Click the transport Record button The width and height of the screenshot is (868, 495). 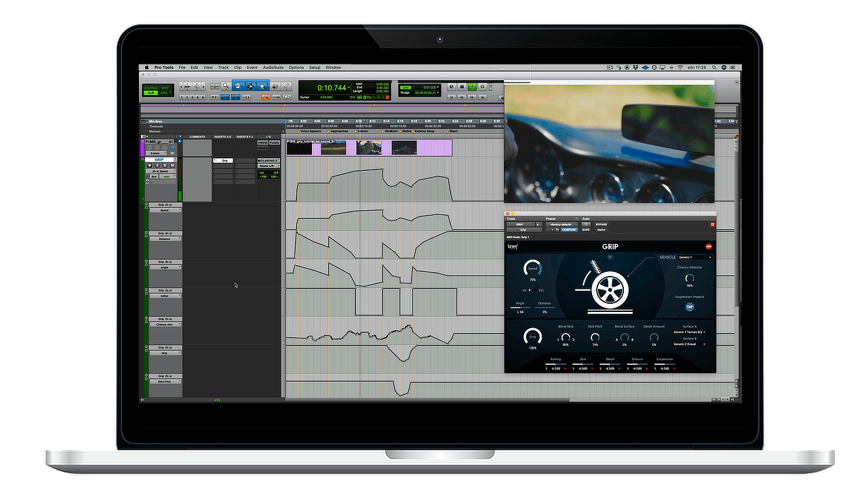coord(483,87)
